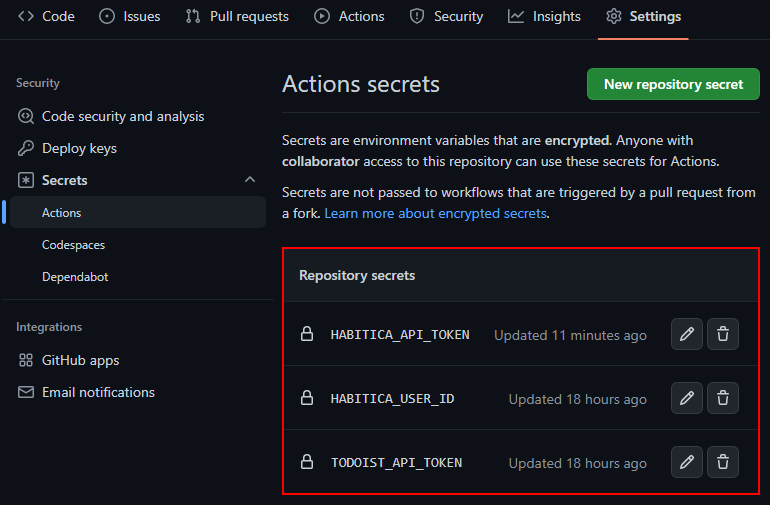Open the Issues tab

click(x=130, y=16)
